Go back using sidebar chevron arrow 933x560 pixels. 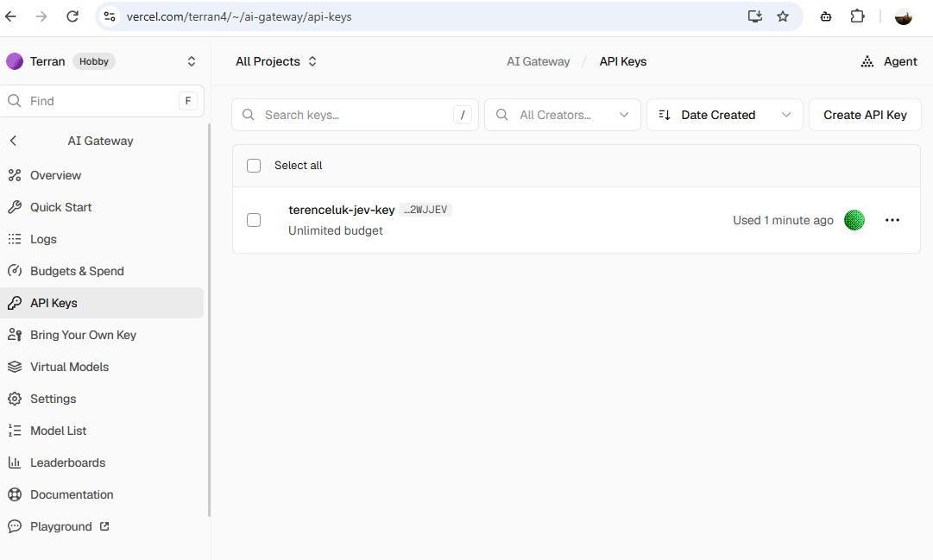point(13,141)
